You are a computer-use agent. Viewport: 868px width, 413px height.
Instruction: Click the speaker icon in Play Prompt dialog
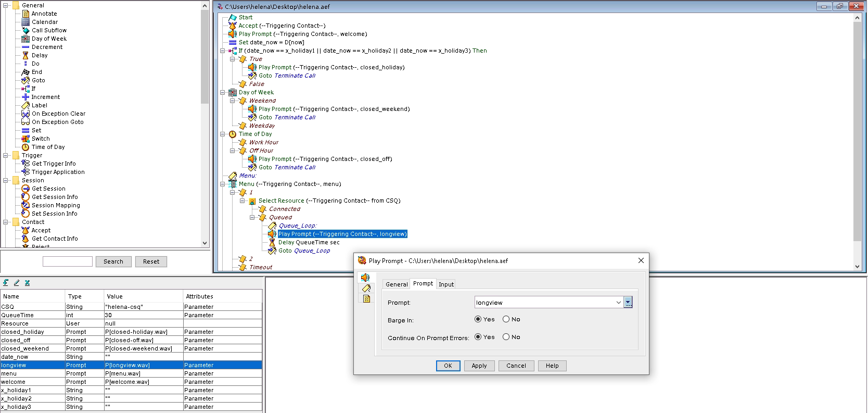[366, 278]
